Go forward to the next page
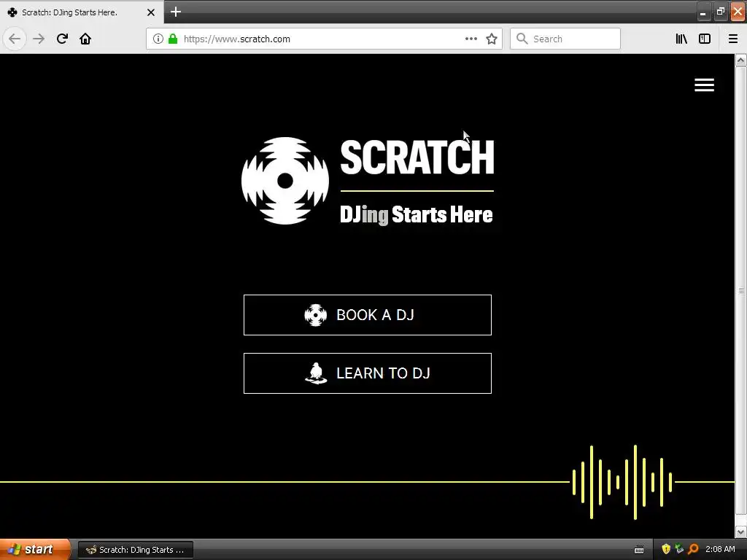This screenshot has height=560, width=747. point(39,39)
